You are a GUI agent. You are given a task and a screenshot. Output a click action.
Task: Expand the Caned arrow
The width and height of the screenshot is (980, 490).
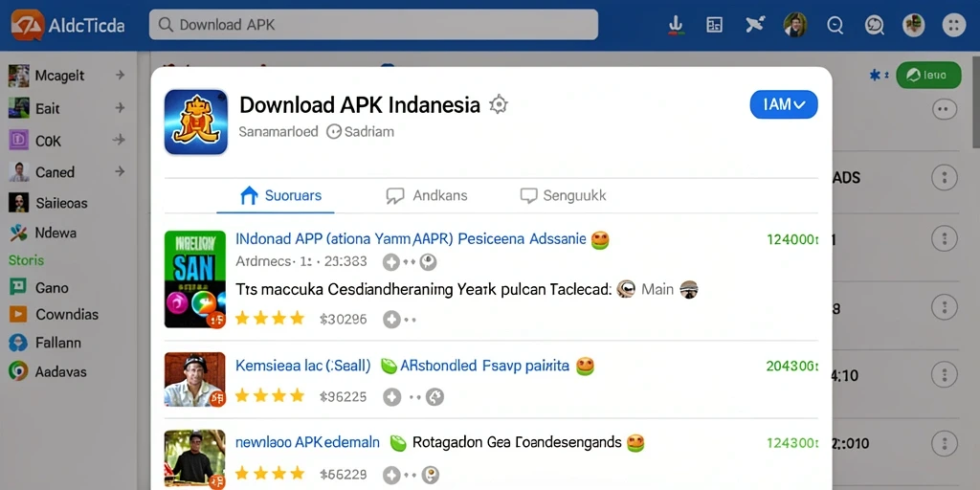tap(119, 171)
